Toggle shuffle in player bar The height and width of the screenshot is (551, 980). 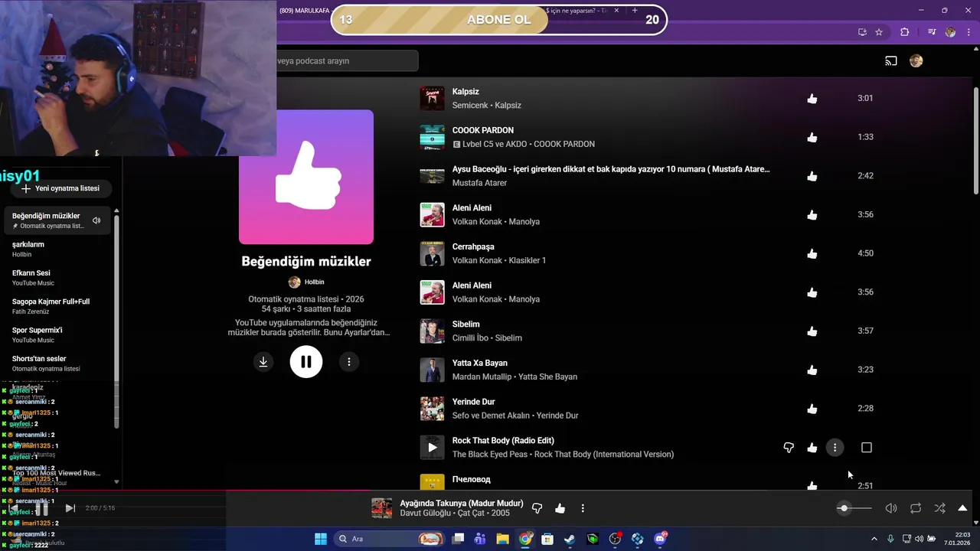pyautogui.click(x=940, y=508)
